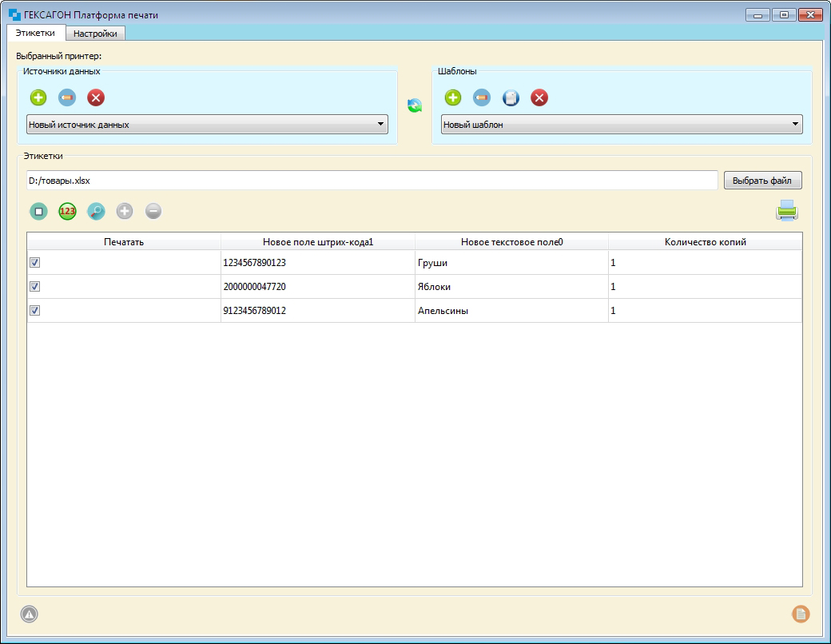
Task: Expand the Новый шаблон dropdown
Action: click(x=622, y=125)
